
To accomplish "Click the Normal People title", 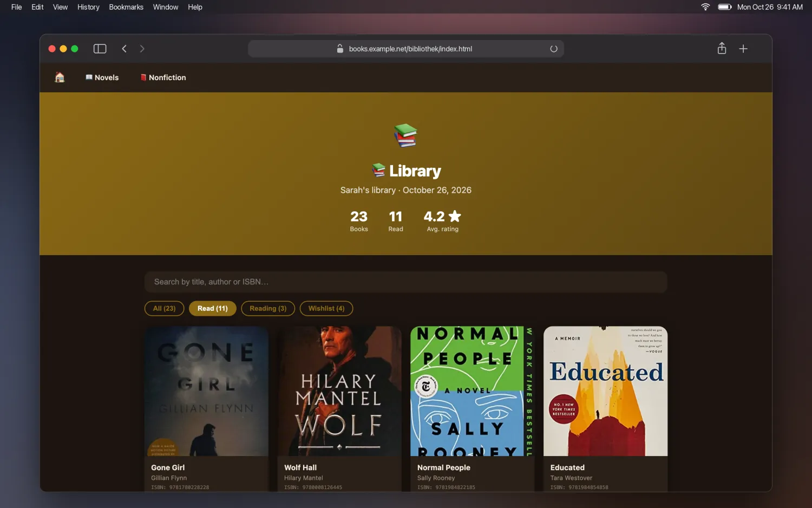I will (x=444, y=467).
